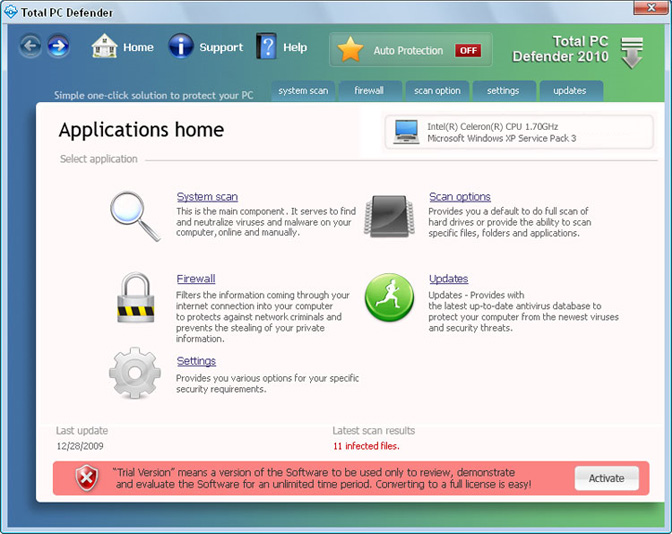The image size is (672, 534).
Task: Follow the Firewall link
Action: 196,279
